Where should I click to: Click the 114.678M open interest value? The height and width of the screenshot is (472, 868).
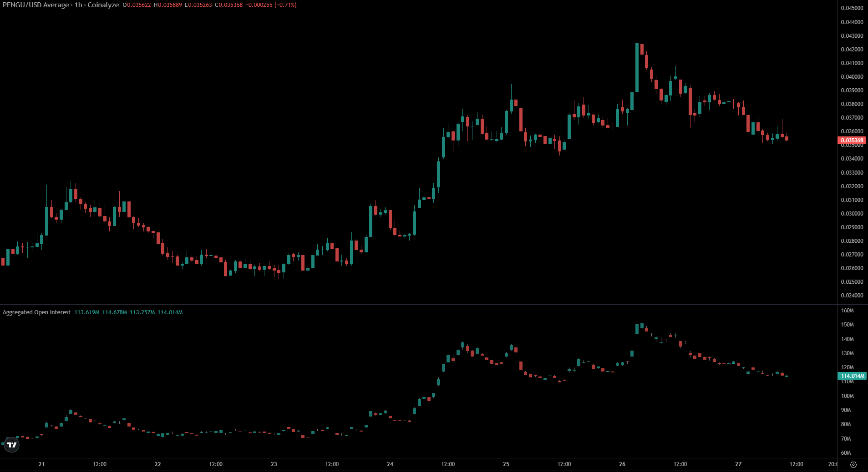click(115, 312)
